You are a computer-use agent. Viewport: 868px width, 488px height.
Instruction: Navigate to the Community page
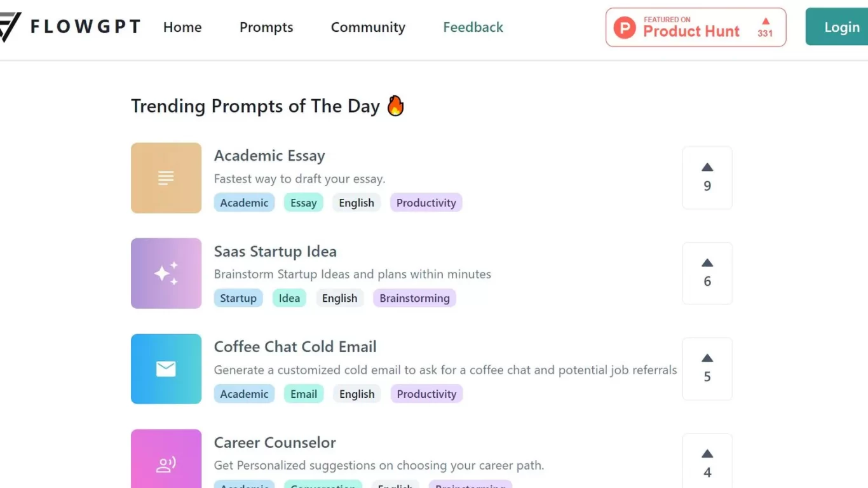pyautogui.click(x=368, y=27)
